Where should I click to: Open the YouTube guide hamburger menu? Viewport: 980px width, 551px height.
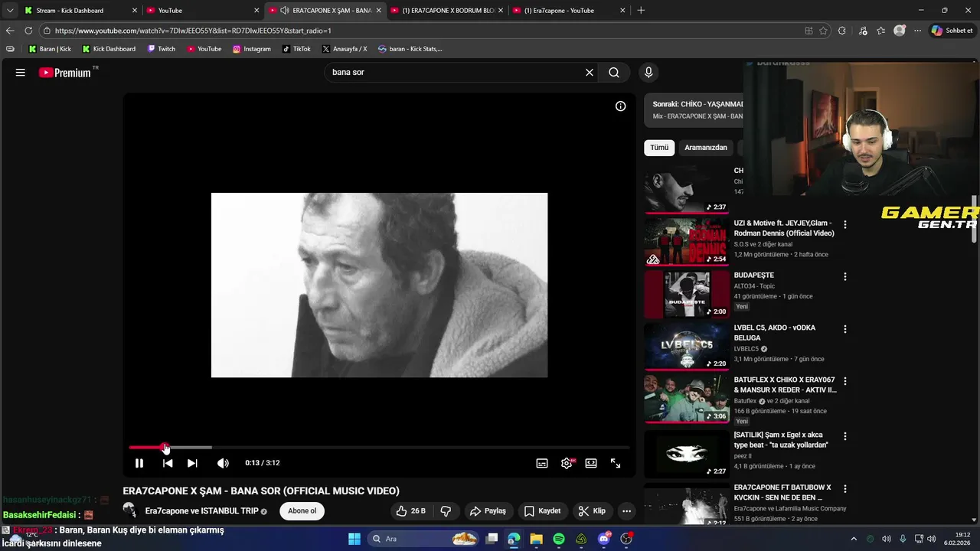click(x=21, y=73)
